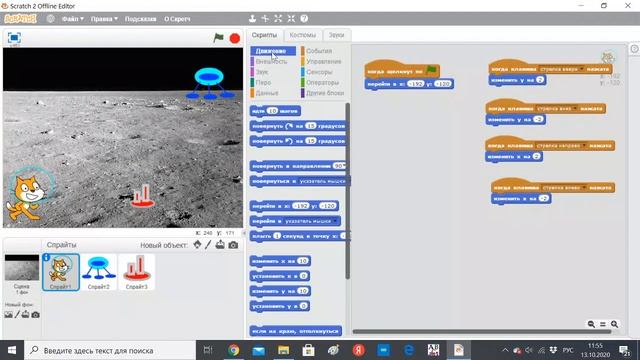Choose new sprite from library icon
The image size is (640, 360).
[197, 244]
